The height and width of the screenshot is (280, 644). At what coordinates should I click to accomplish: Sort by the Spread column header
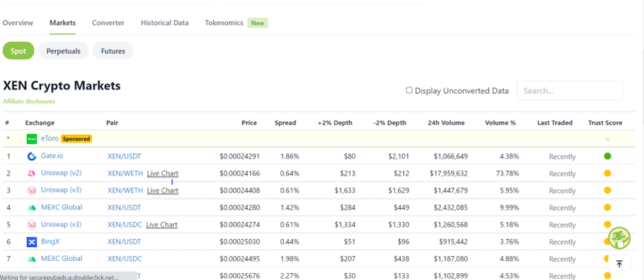pyautogui.click(x=285, y=123)
